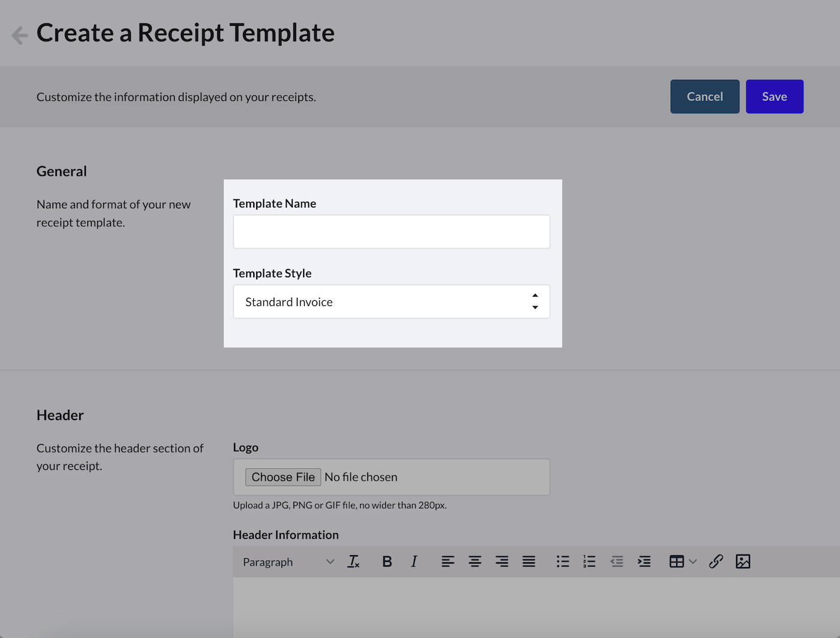Click the back arrow beside page title
The width and height of the screenshot is (840, 638).
point(20,35)
